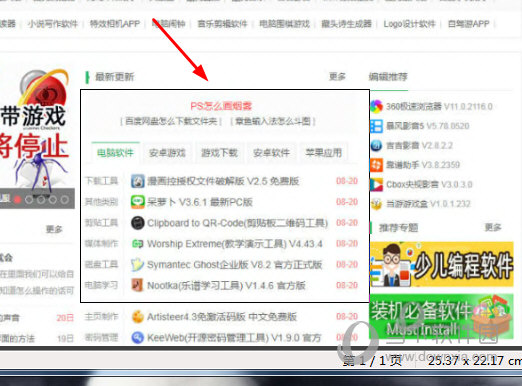Viewport: 522px width, 386px height.
Task: Click the 密码管理 category label
Action: (x=102, y=338)
